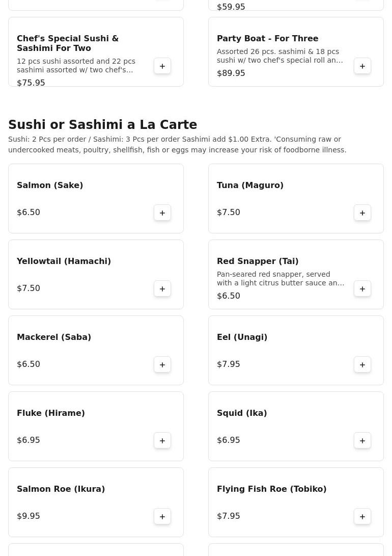Add Tuna (Maguro) to cart
This screenshot has width=392, height=556.
[x=362, y=213]
